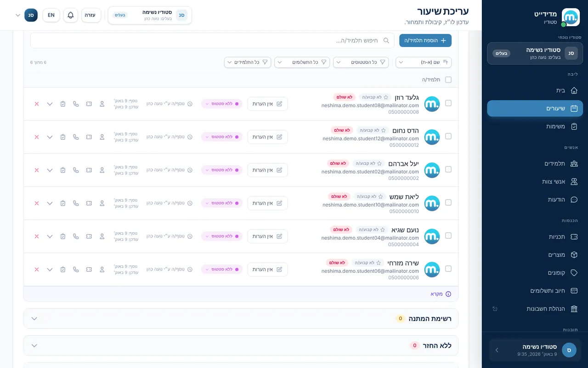Click the phone icon in גלעד רוזן's row
This screenshot has height=368, width=588.
[x=76, y=104]
